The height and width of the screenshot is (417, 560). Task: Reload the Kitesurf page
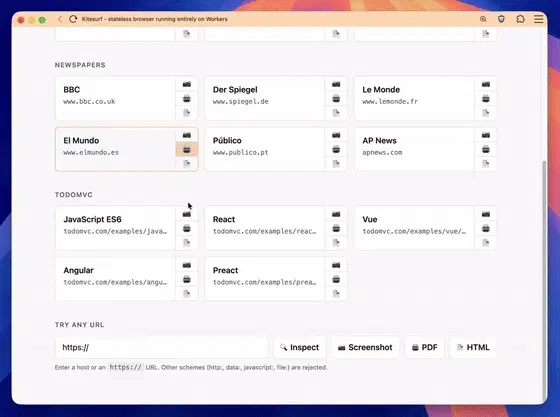(73, 19)
